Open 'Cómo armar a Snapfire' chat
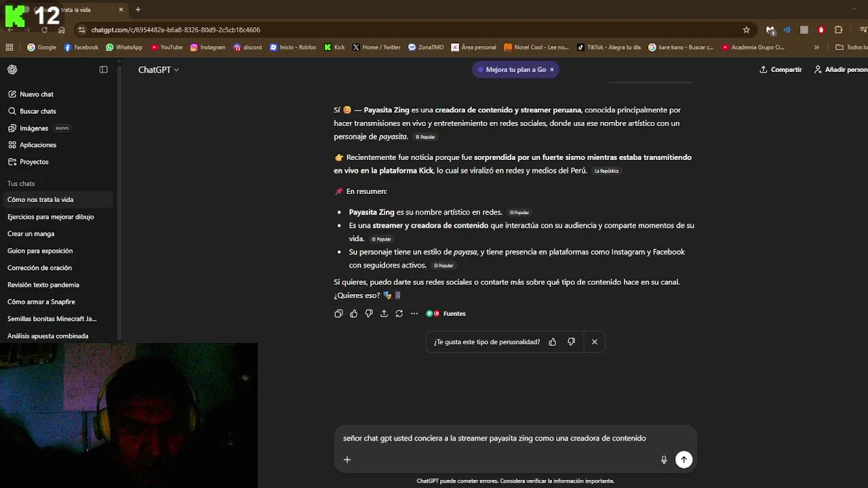The image size is (868, 488). point(58,302)
